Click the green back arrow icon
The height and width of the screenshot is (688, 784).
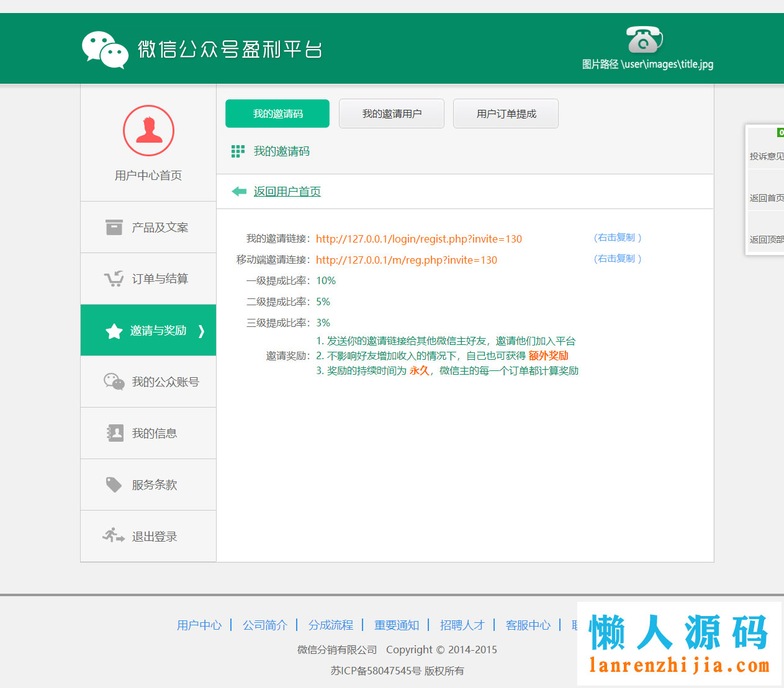coord(239,191)
